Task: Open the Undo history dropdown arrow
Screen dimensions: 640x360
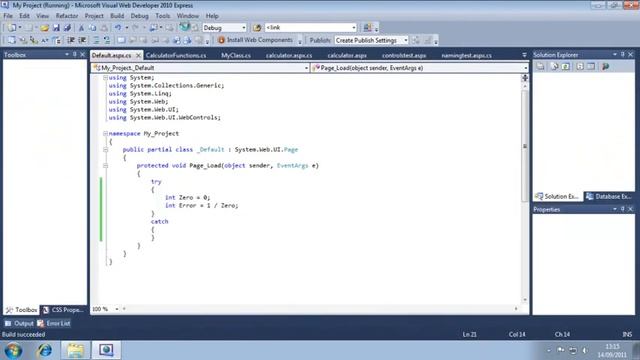Action: coord(127,28)
